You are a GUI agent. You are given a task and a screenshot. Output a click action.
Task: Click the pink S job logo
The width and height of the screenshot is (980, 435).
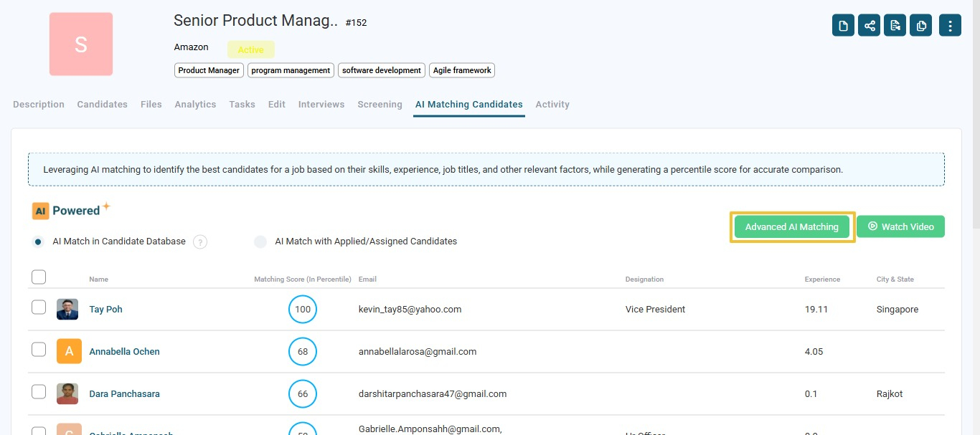click(81, 44)
